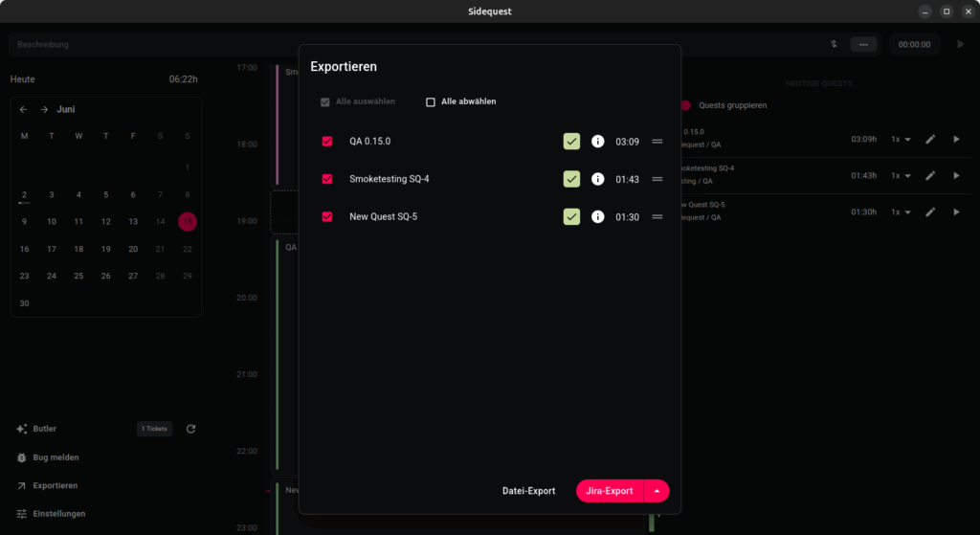Go to the previous month in calendar

coord(24,109)
